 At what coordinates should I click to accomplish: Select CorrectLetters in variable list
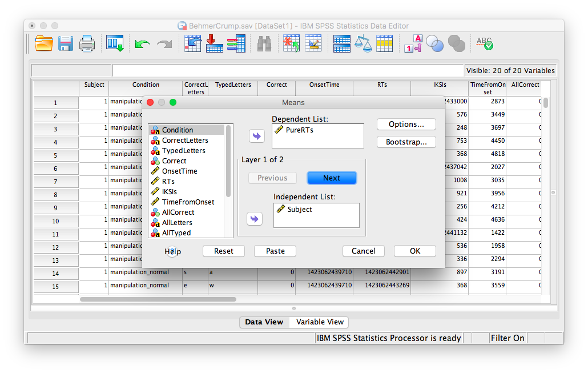[x=187, y=141]
